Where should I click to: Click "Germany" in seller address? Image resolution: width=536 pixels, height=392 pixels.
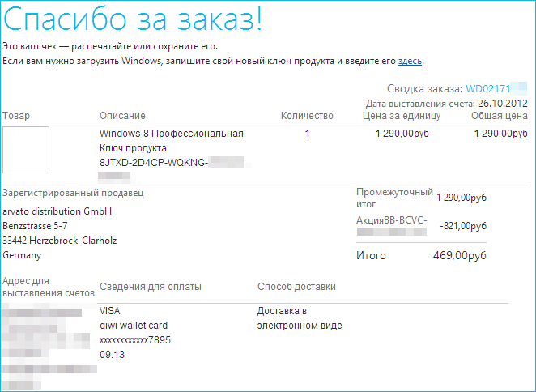tap(22, 255)
